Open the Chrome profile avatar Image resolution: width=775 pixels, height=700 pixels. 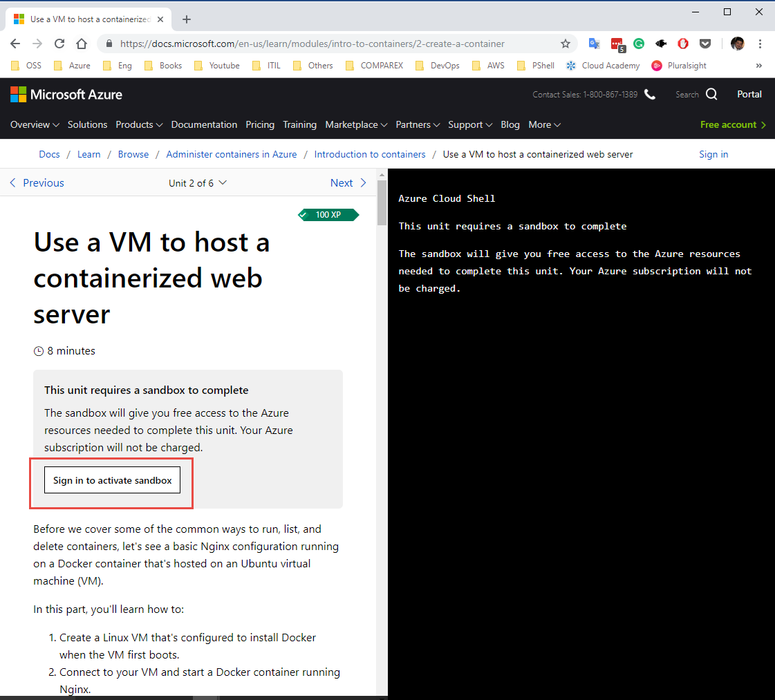pos(738,44)
